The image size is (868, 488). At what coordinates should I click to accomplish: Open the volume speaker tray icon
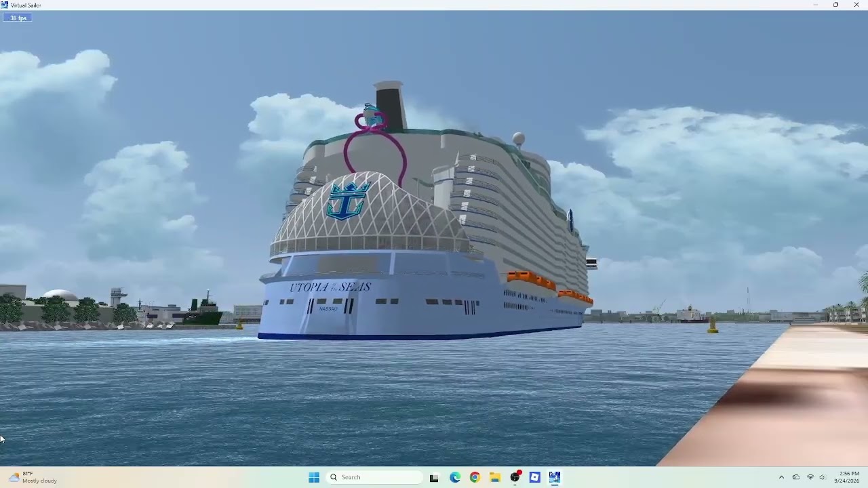coord(822,477)
